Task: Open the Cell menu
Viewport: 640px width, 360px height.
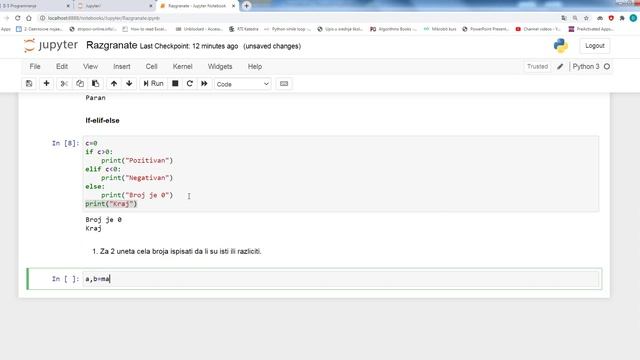Action: coord(151,67)
